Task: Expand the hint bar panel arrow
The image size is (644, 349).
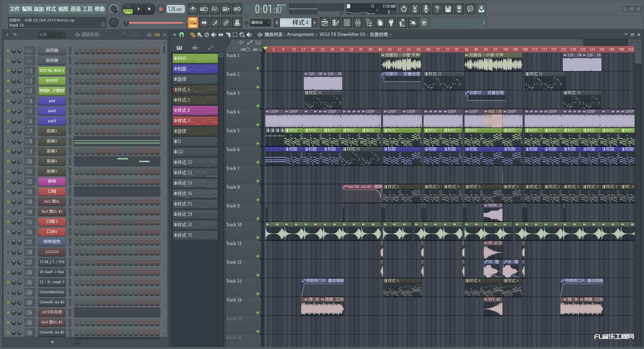Action: (x=484, y=23)
